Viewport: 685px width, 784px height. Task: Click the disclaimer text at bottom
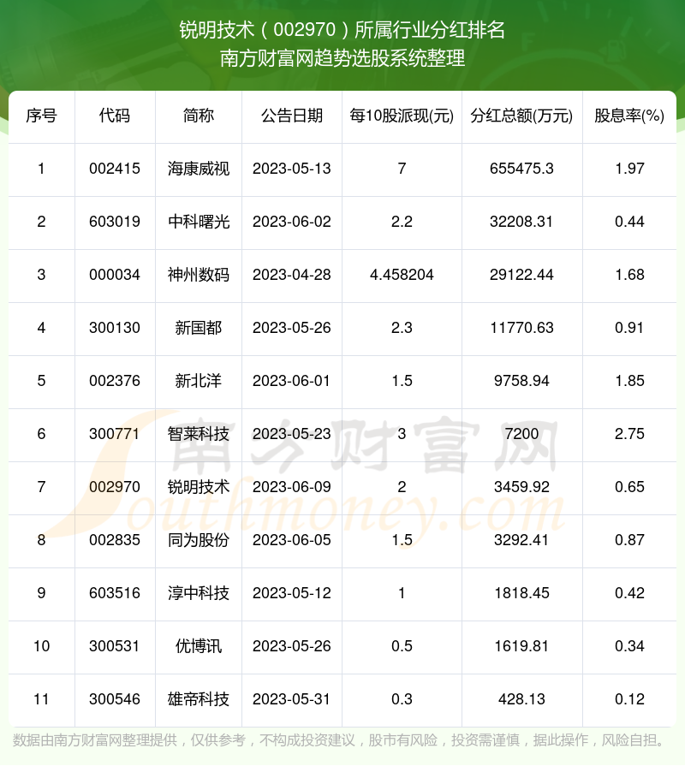click(338, 740)
